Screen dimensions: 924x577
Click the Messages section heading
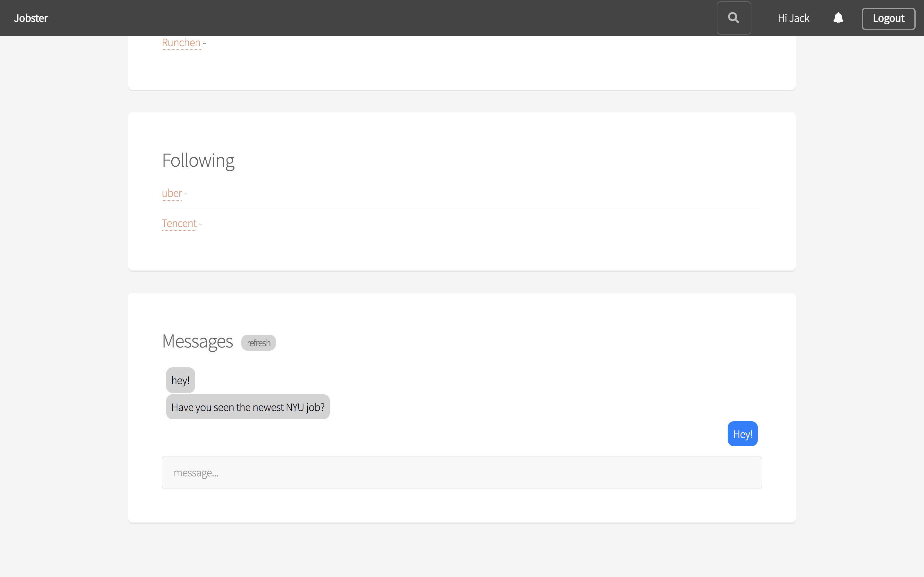tap(197, 341)
